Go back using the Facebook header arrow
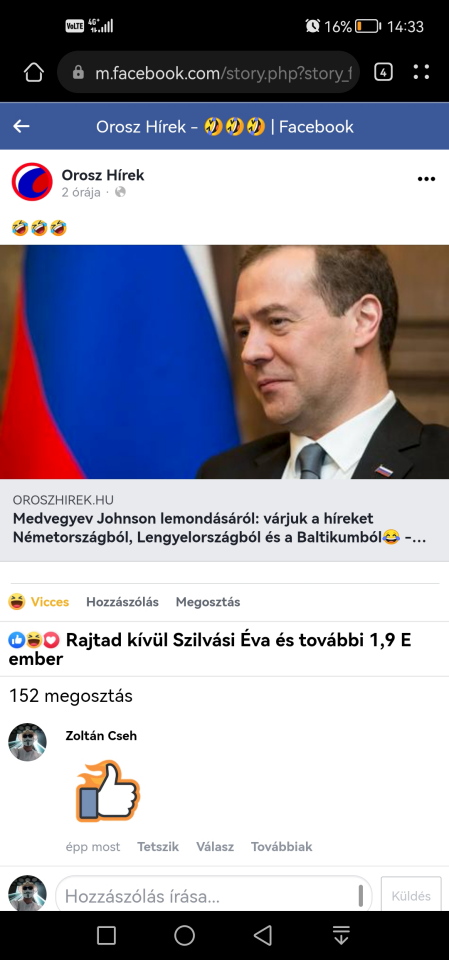 click(x=21, y=127)
